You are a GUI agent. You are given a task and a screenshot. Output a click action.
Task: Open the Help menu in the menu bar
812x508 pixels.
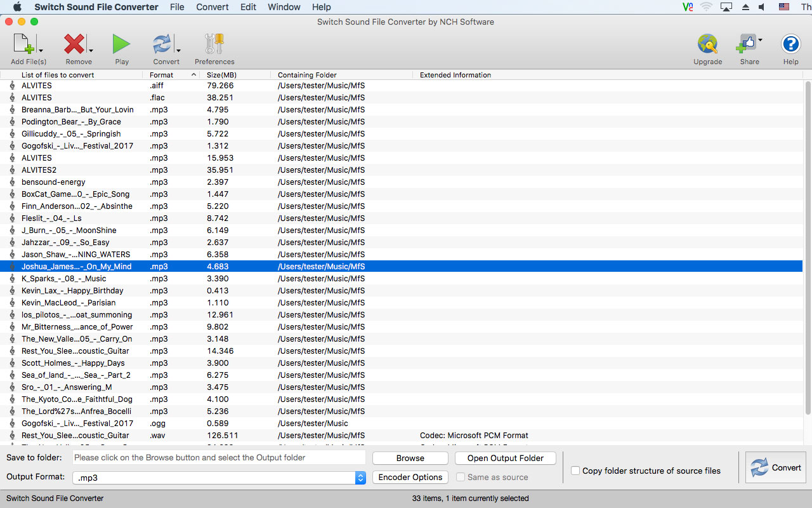tap(322, 7)
